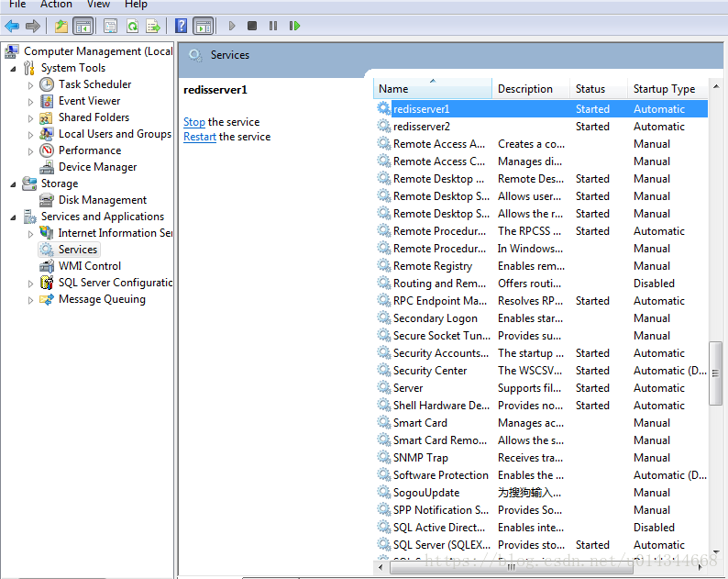Select Message Queuing tree node

click(x=102, y=299)
